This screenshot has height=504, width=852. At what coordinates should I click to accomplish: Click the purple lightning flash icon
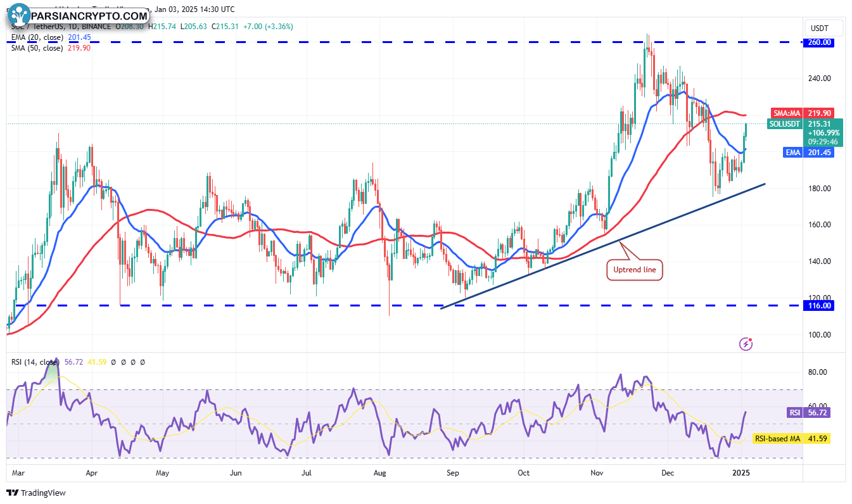[x=746, y=344]
